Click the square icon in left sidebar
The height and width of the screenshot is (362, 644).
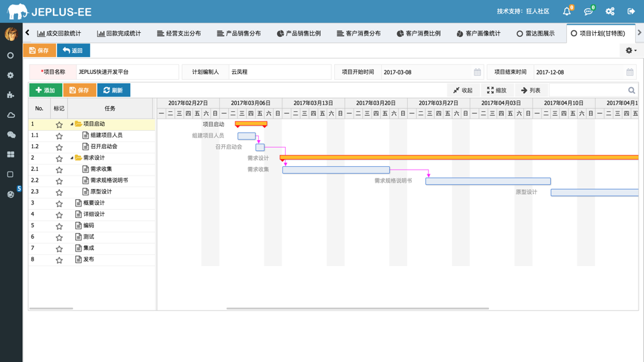tap(11, 174)
